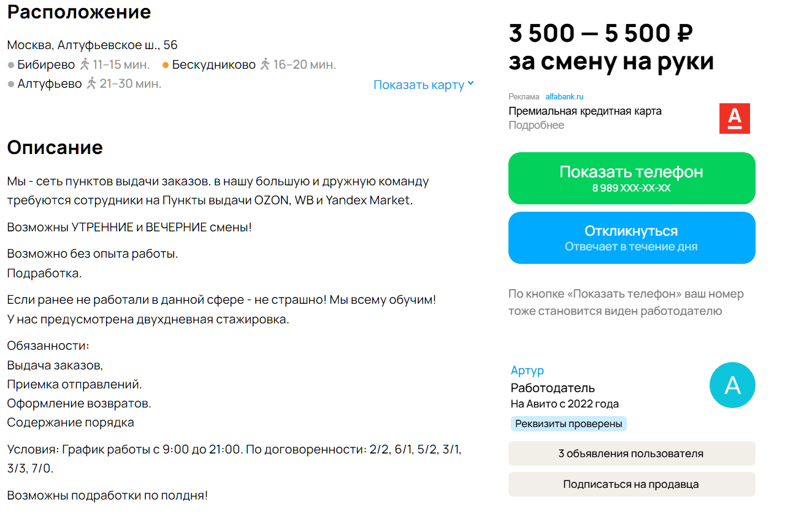Click the address Москва, Алтуфьевское ш., 56

[92, 45]
